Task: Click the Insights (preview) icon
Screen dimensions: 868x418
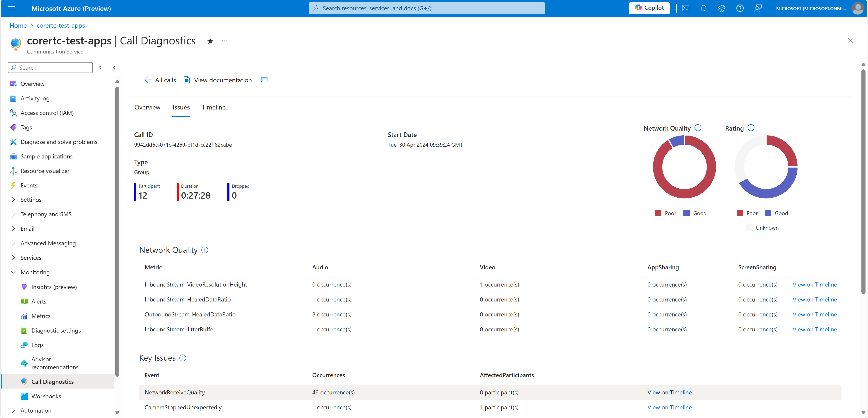Action: tap(24, 287)
